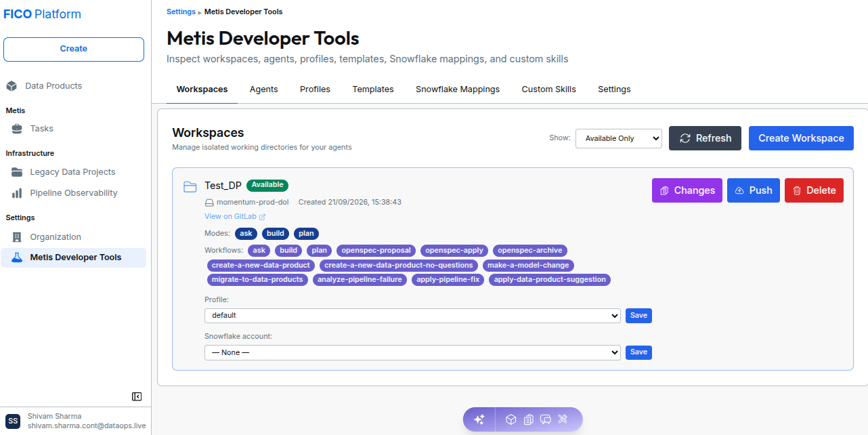Image resolution: width=868 pixels, height=435 pixels.
Task: Open Tasks under Metis
Action: tap(41, 129)
